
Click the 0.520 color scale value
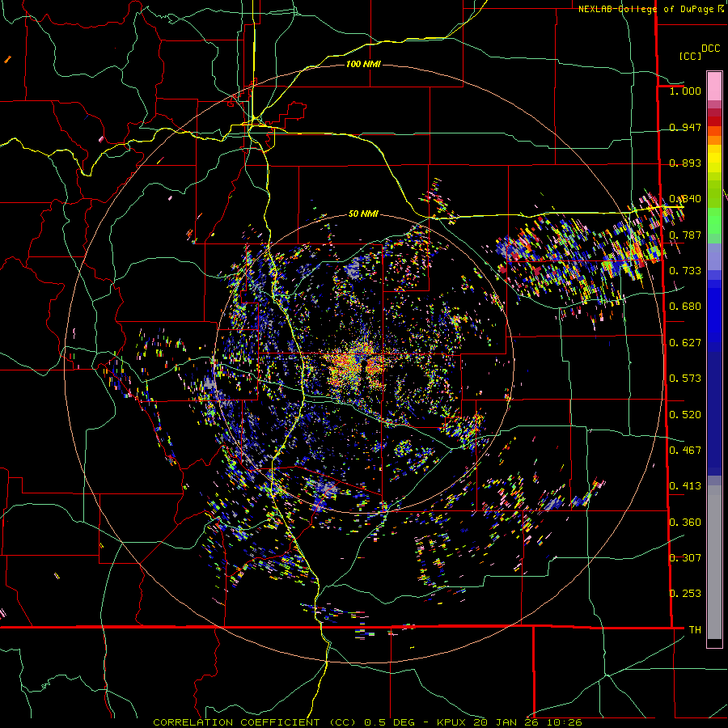685,415
